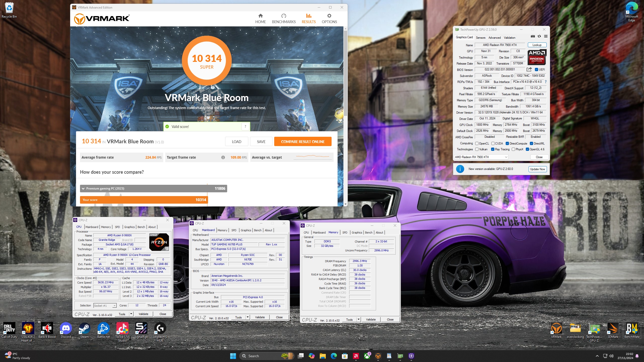Toggle the Ray Tracing checkbox in GPU-Z
This screenshot has width=644, height=362.
[x=493, y=149]
